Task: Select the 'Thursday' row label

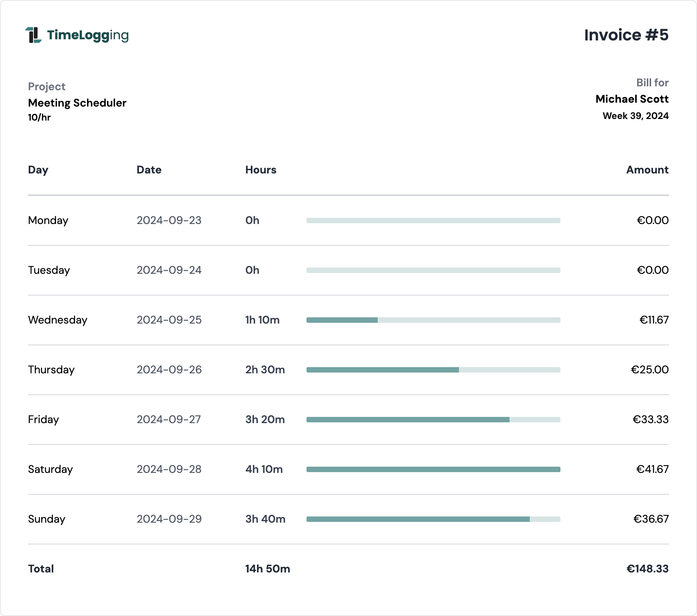Action: [51, 370]
